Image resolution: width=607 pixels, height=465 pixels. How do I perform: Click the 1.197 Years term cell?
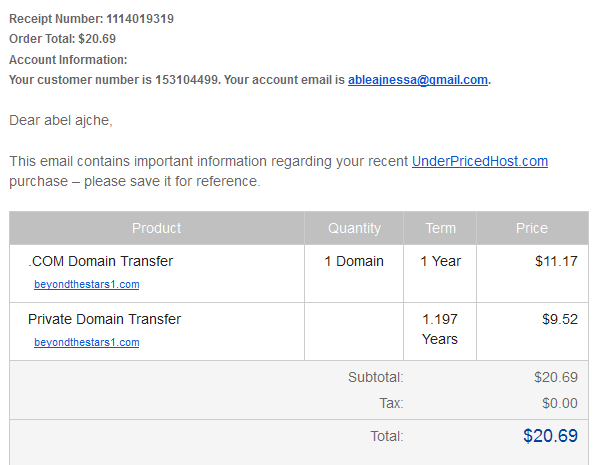click(440, 329)
